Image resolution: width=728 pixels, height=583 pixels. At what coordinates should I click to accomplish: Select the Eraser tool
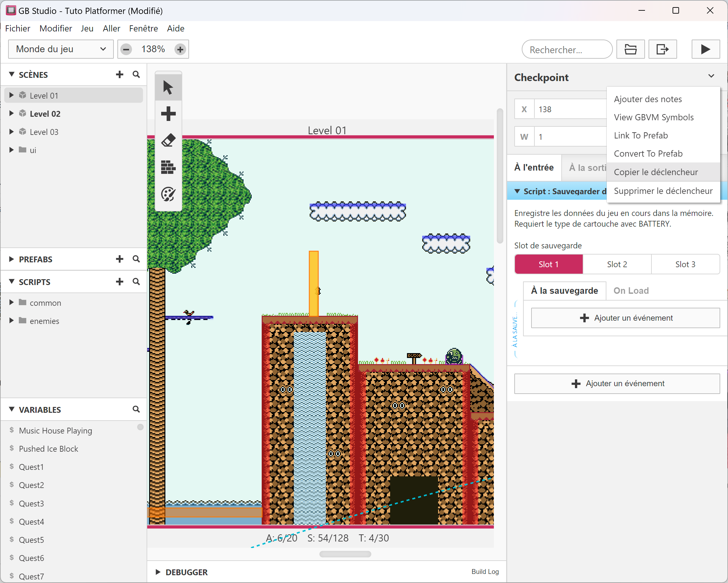[x=168, y=140]
